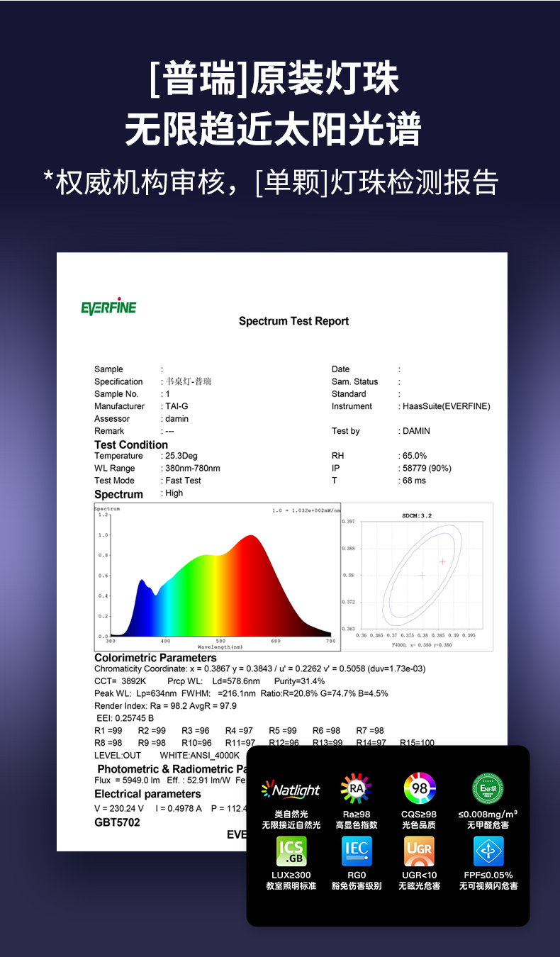
Task: Click the blue FPF flicker-free icon
Action: 488,851
